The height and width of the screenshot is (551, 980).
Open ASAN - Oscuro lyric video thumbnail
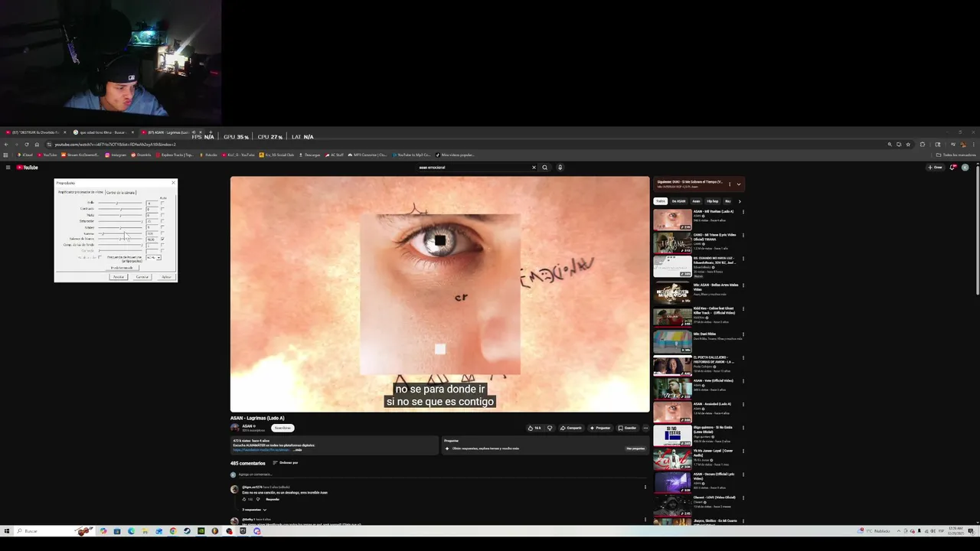[x=672, y=482]
